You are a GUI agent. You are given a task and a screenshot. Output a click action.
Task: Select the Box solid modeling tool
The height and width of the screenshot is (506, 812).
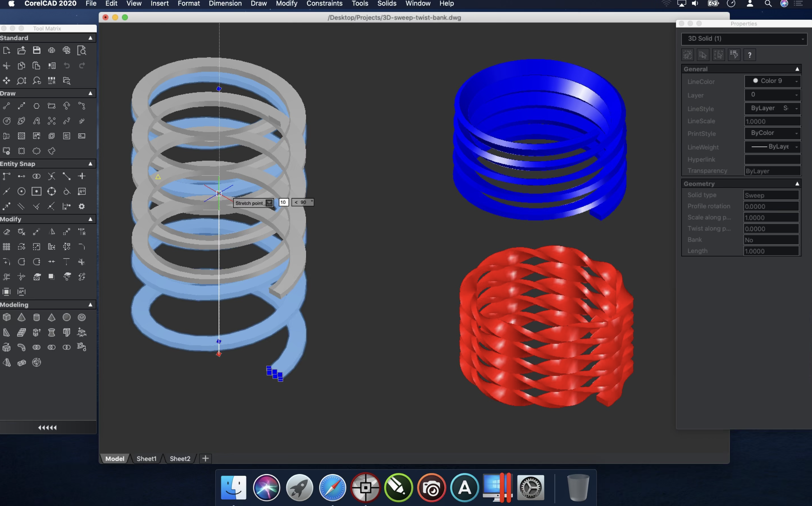[x=6, y=317]
